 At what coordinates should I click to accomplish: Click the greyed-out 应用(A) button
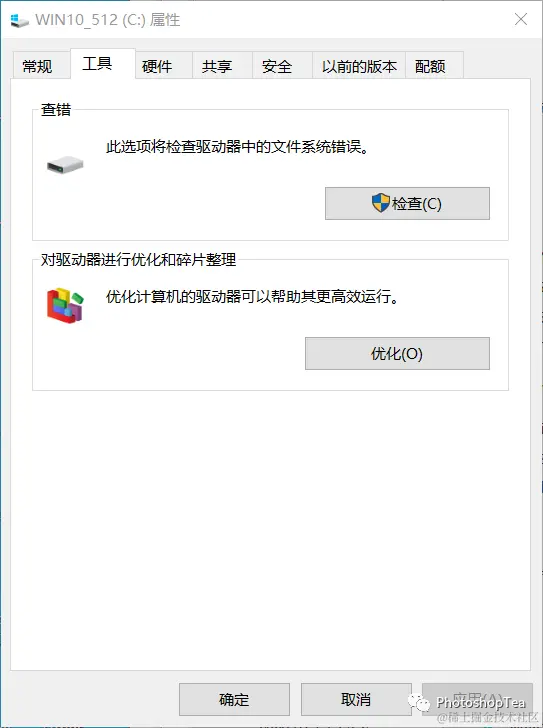[477, 699]
